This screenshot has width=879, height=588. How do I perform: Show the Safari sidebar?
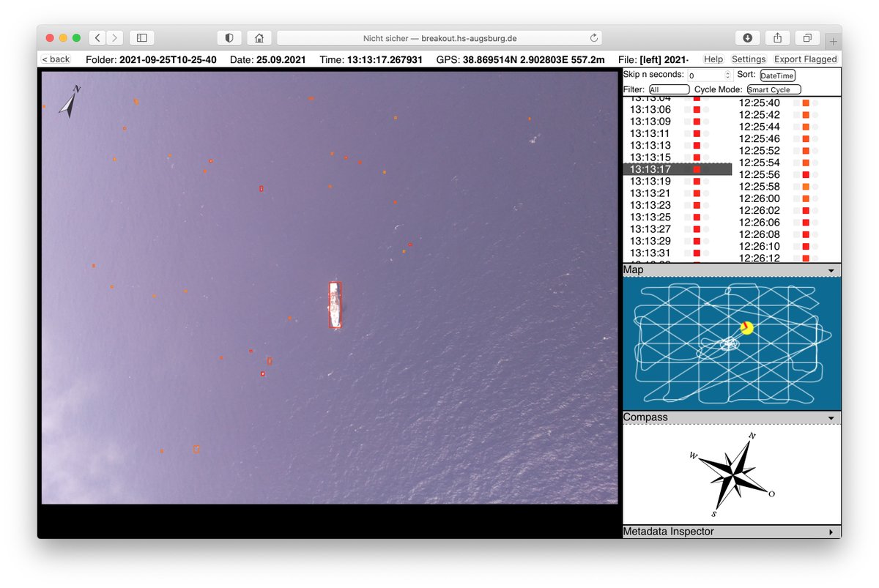142,37
